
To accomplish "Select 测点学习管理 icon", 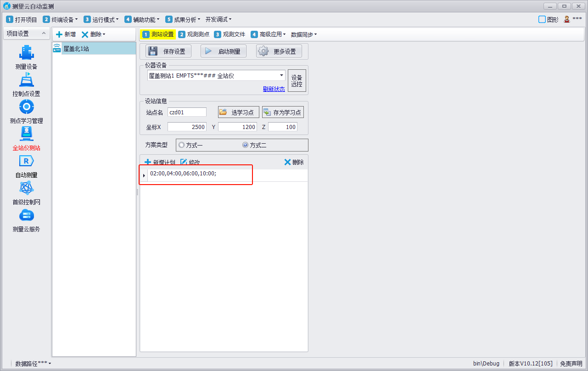I will pos(26,107).
